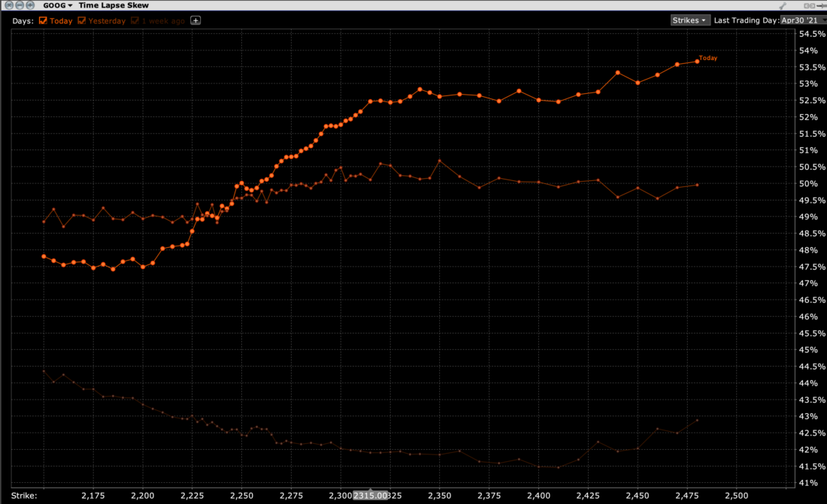The height and width of the screenshot is (504, 827).
Task: Enable the 1 week ago checkbox
Action: 135,20
